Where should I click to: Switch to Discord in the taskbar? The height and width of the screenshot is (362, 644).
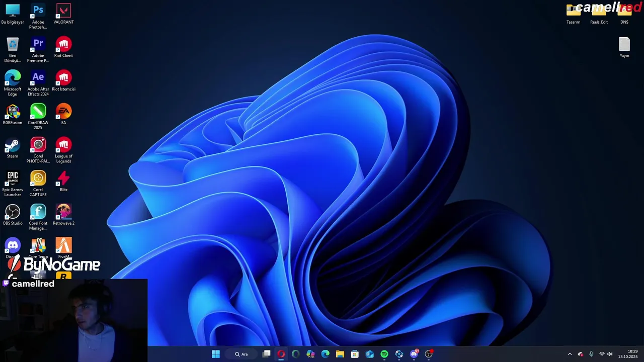coord(414,354)
